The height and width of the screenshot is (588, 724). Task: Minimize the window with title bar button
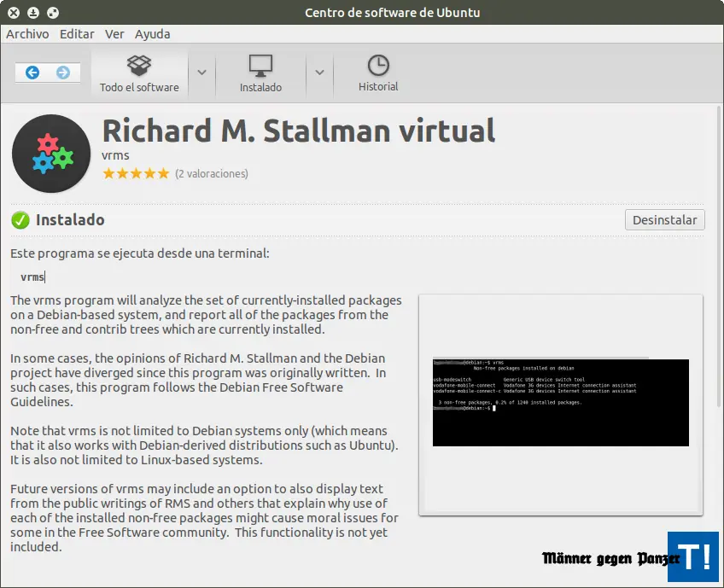[33, 13]
